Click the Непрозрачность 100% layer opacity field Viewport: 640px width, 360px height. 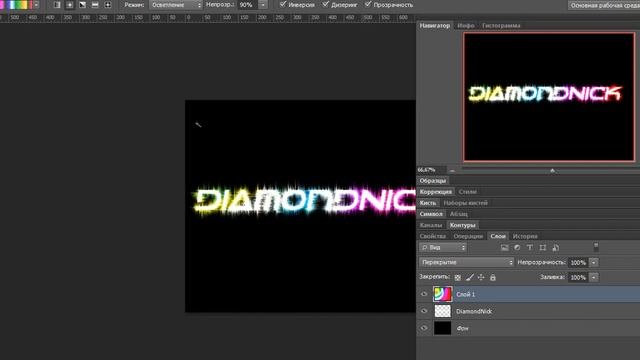tap(578, 262)
